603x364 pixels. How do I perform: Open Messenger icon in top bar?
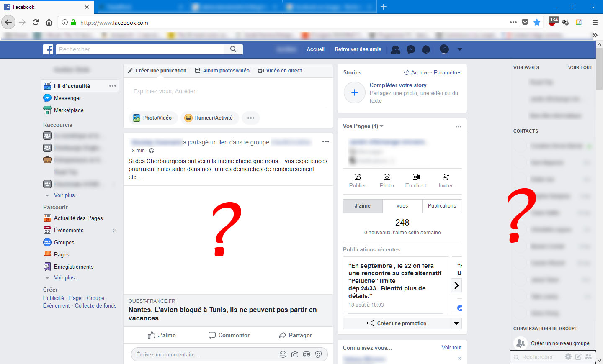pos(411,49)
